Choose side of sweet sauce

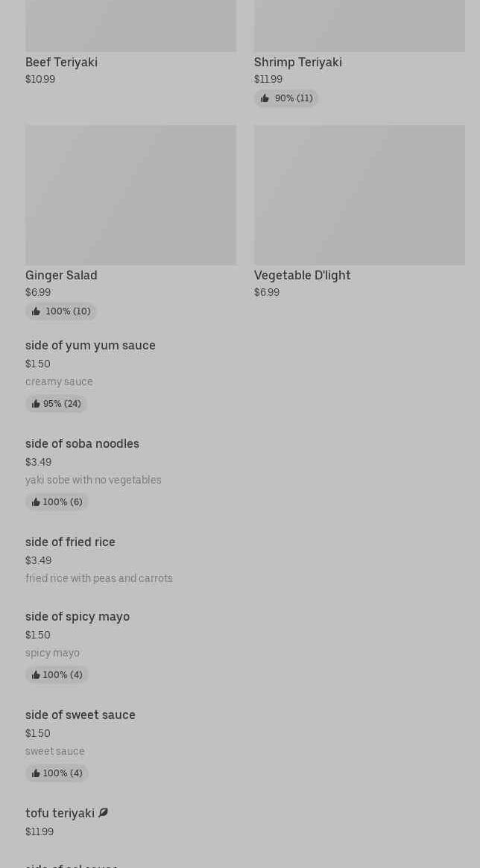tap(80, 715)
